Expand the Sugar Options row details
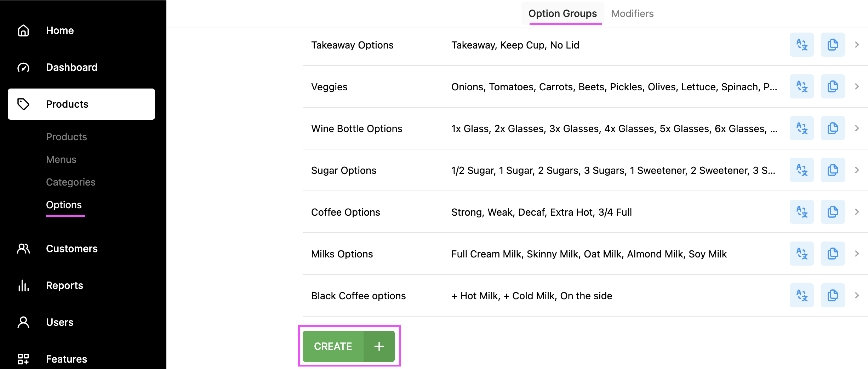 (857, 170)
